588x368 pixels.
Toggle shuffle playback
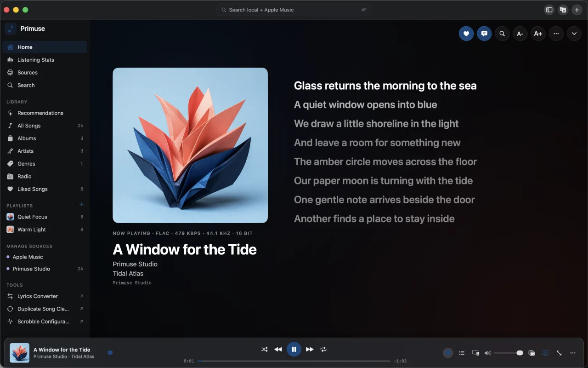point(264,350)
